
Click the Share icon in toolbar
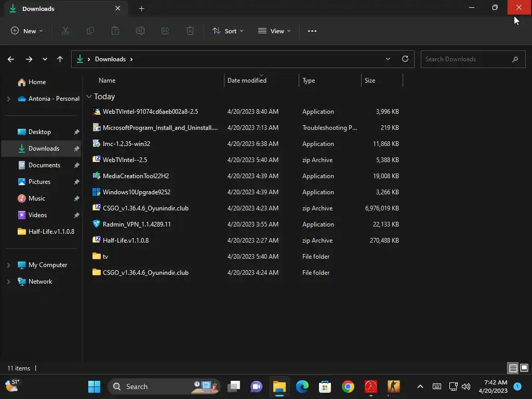tap(165, 31)
